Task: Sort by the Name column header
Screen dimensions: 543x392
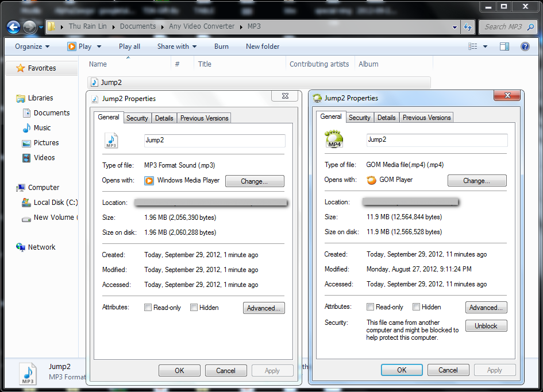Action: pyautogui.click(x=128, y=64)
